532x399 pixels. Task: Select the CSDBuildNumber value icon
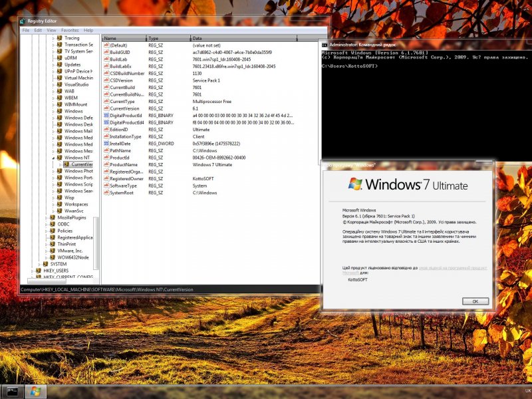(x=106, y=73)
